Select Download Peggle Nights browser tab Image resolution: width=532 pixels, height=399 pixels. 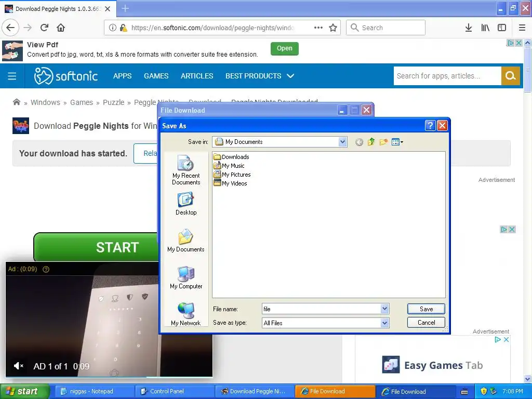pyautogui.click(x=58, y=9)
